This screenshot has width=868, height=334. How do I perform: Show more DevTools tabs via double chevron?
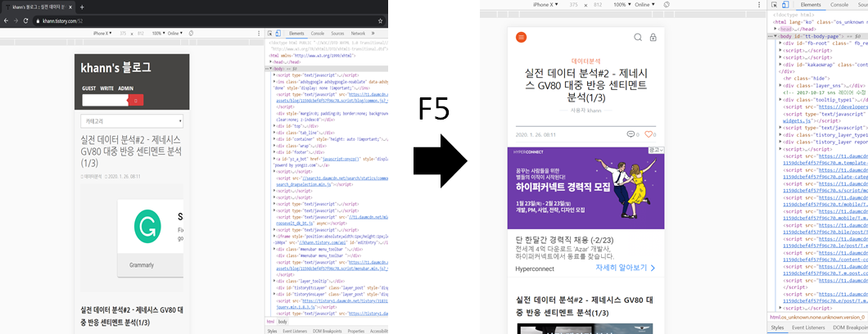tap(373, 34)
